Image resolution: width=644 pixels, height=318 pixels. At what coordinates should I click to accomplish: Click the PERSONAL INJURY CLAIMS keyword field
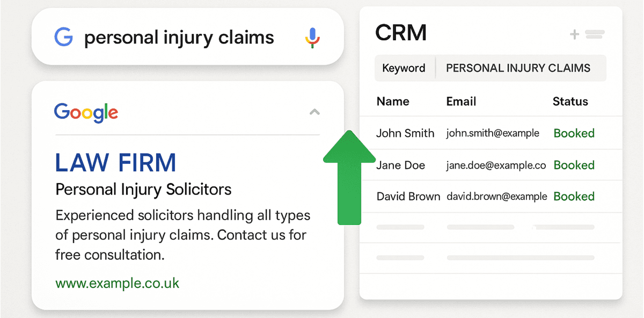pos(518,68)
